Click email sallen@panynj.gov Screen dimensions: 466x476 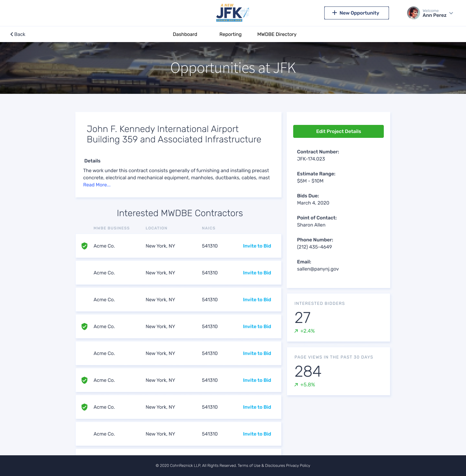(318, 269)
